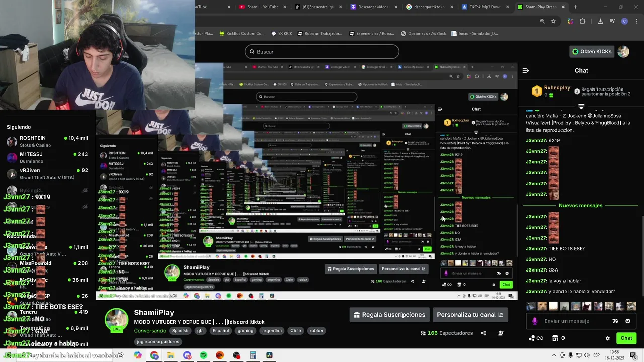Select the Chile tag

point(296,331)
